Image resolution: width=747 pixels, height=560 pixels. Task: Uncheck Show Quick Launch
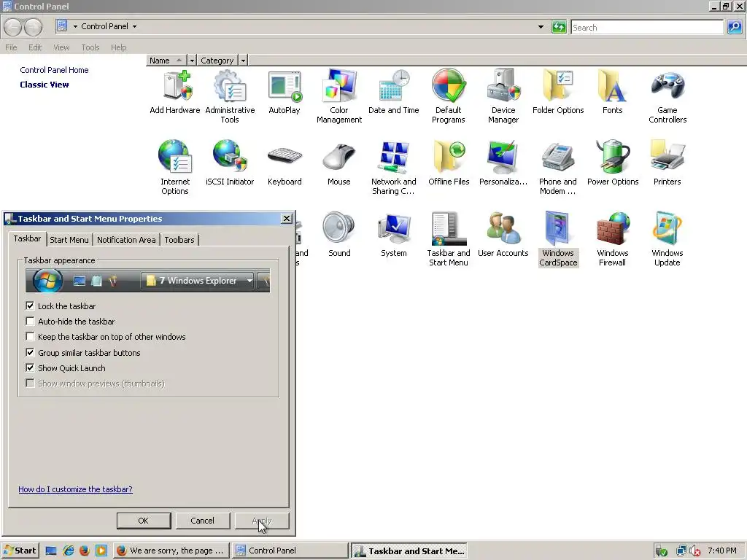coord(30,367)
